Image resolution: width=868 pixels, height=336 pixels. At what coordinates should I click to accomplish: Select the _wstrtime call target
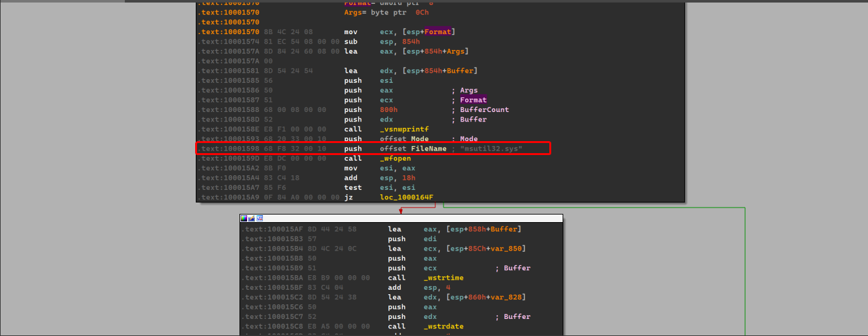tap(444, 278)
